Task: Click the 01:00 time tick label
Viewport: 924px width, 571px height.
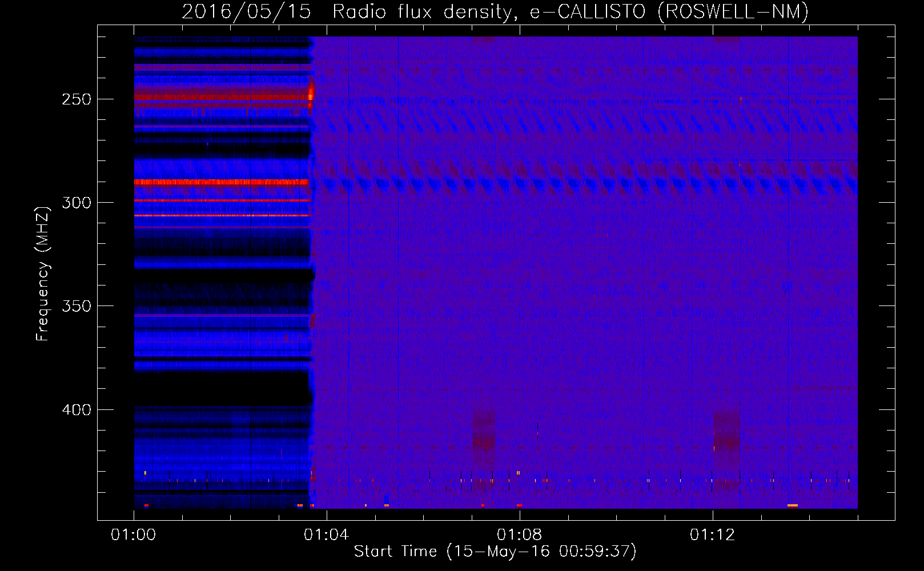Action: [134, 535]
